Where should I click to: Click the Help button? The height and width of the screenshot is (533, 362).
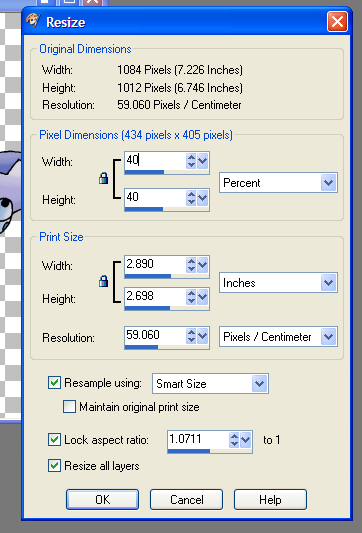pos(270,499)
